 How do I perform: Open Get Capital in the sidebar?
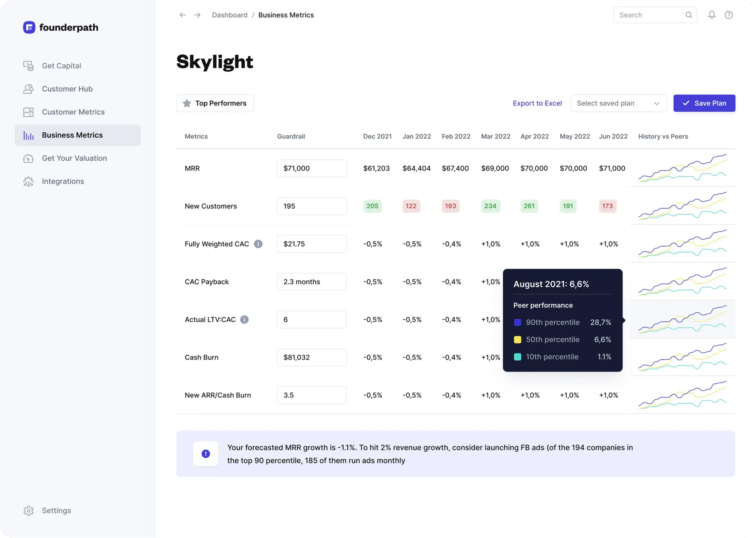pos(61,66)
